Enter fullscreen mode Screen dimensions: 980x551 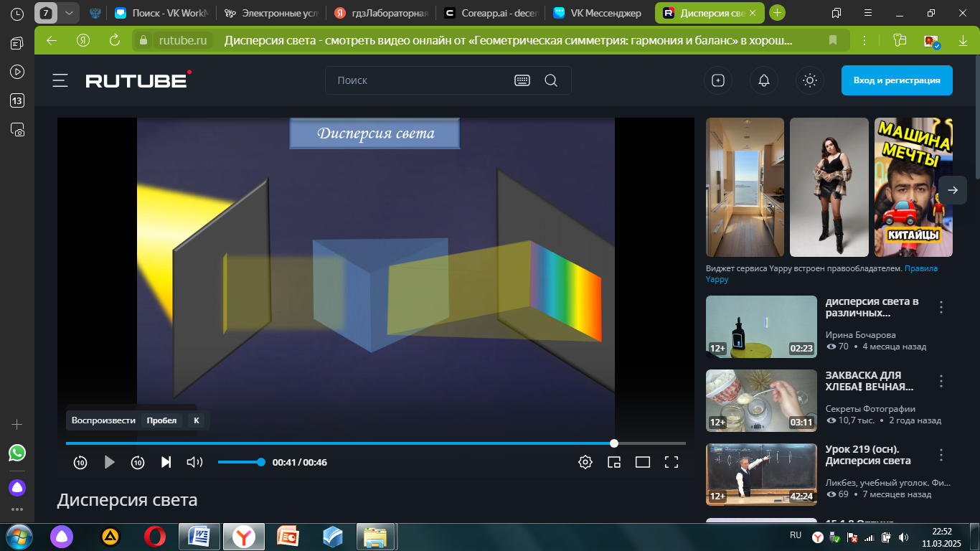pyautogui.click(x=672, y=462)
